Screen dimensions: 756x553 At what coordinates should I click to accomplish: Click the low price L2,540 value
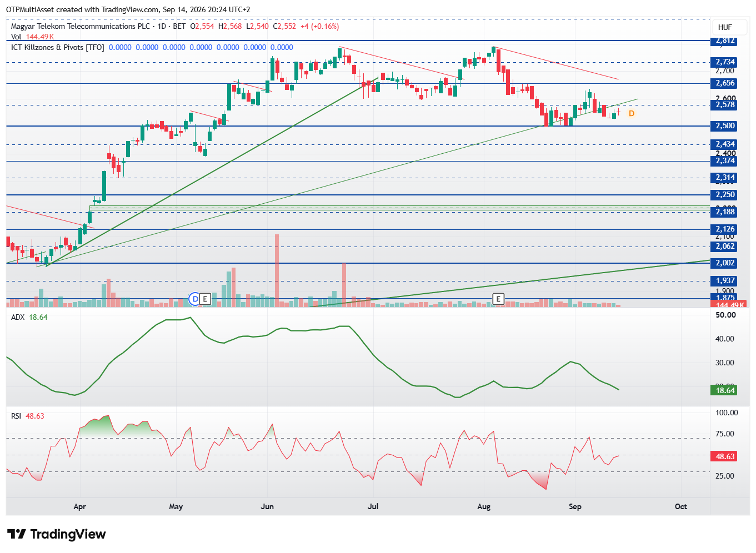(257, 26)
